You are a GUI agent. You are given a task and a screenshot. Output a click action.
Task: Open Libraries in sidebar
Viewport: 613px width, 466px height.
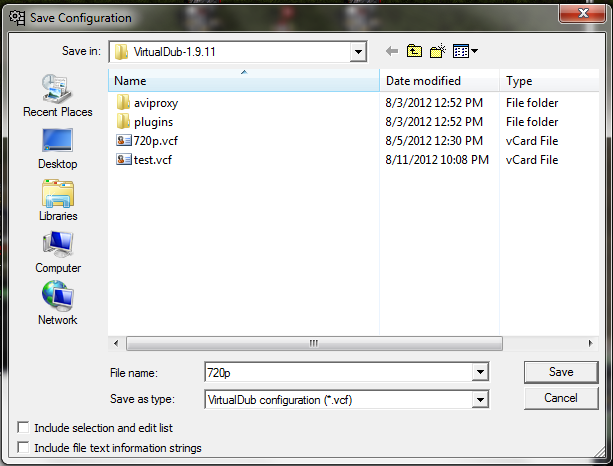point(57,200)
